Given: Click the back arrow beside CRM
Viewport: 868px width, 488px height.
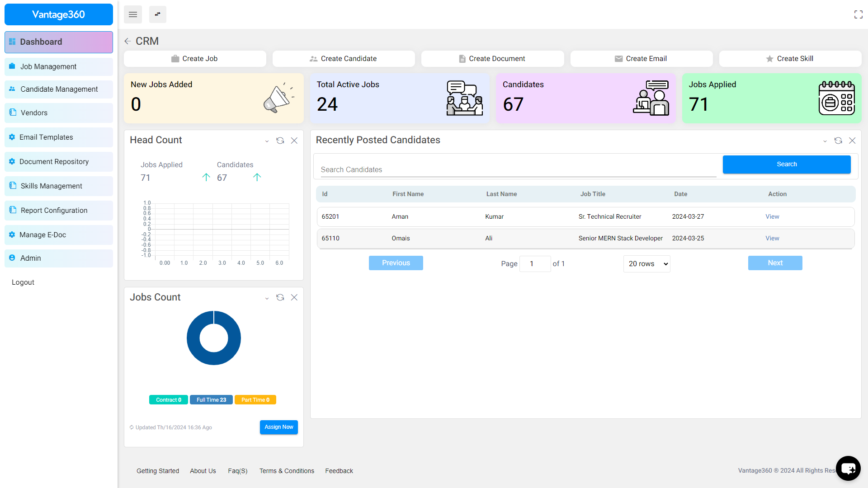Looking at the screenshot, I should (127, 41).
